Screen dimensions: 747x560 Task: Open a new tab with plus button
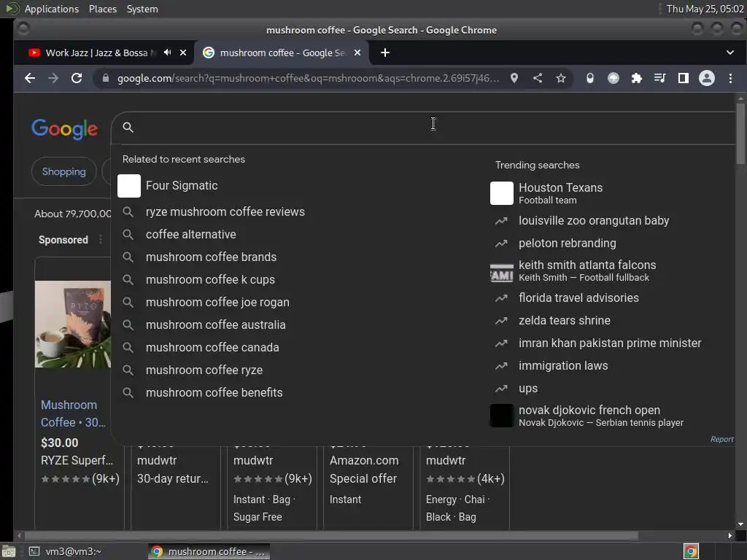coord(385,52)
